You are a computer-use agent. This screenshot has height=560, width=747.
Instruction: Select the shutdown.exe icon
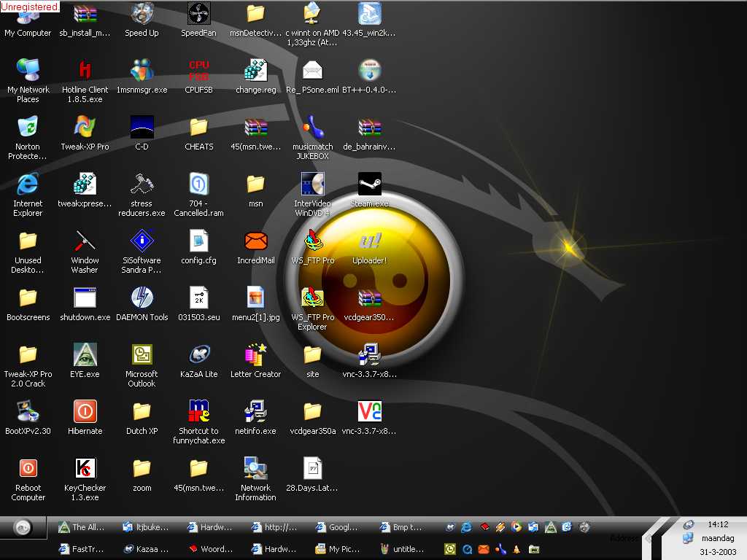[x=85, y=298]
